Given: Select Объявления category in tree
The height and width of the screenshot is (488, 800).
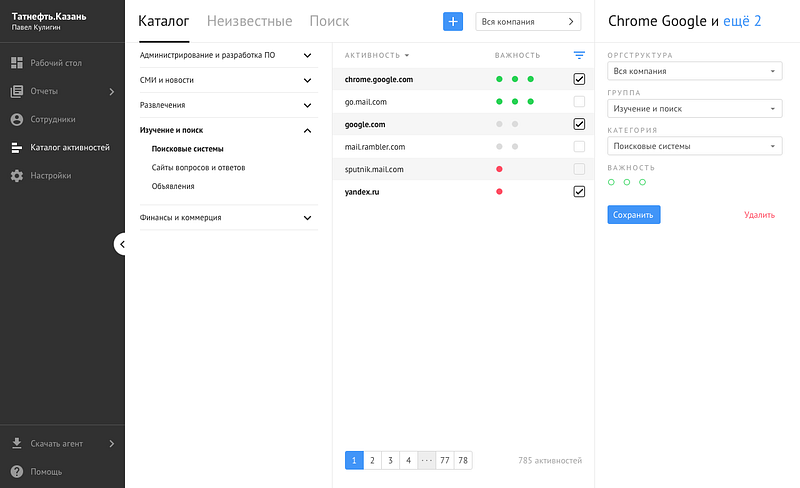Looking at the screenshot, I should (173, 186).
